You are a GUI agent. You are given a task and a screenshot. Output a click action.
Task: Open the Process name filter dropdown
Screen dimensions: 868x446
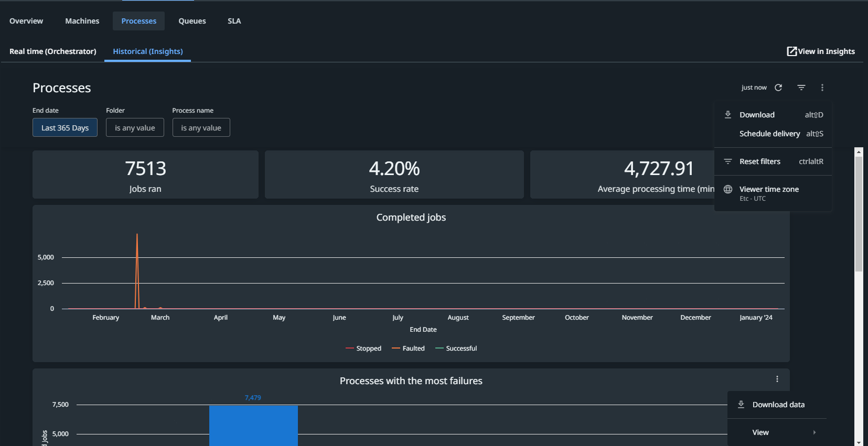pyautogui.click(x=201, y=128)
